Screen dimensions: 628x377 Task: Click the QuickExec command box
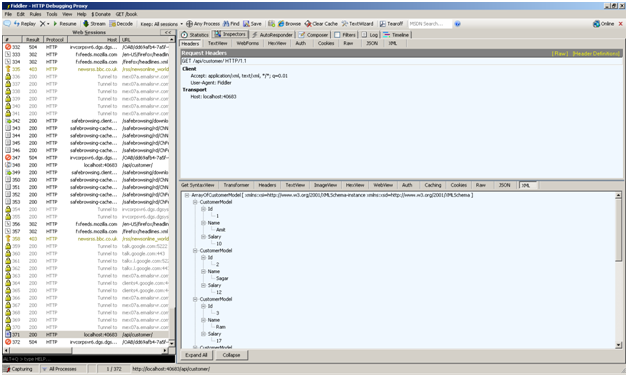[x=88, y=359]
